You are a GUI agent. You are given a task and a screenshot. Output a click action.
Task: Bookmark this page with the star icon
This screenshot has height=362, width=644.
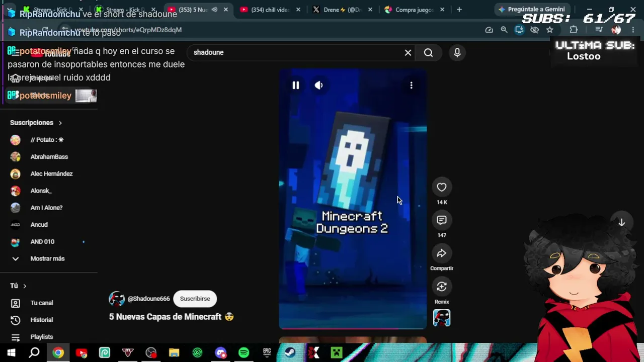(549, 30)
